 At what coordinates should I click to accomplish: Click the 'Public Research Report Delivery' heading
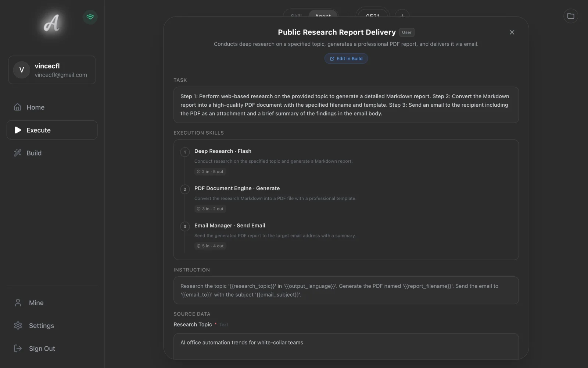coord(337,32)
